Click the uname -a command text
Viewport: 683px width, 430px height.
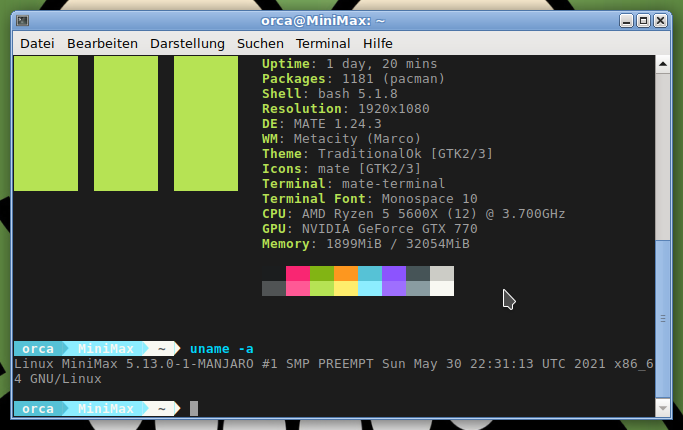222,349
